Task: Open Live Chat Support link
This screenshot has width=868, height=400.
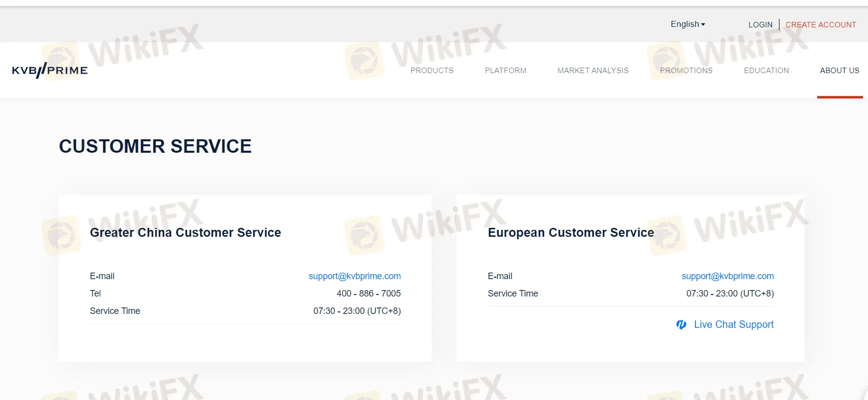Action: (x=734, y=324)
